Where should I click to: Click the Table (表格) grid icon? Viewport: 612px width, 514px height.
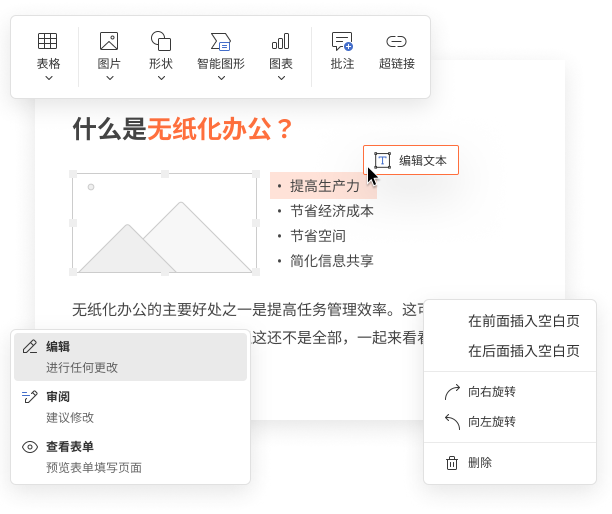coord(48,41)
